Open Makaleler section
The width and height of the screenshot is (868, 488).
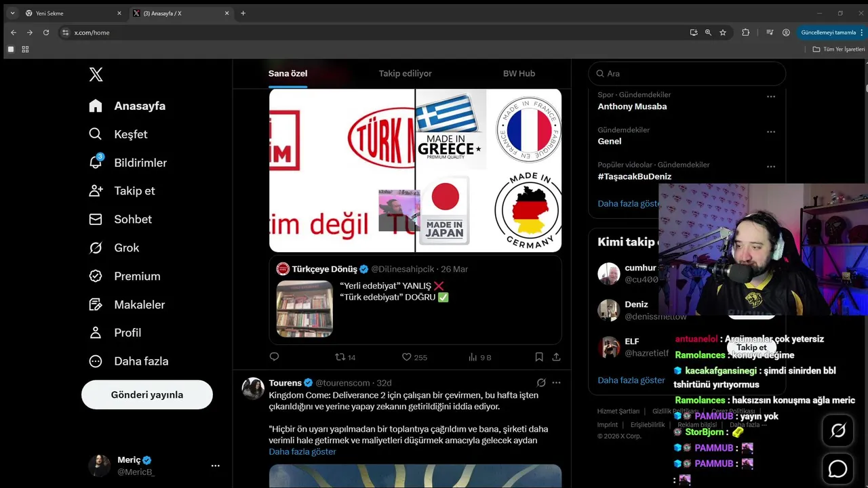127,305
